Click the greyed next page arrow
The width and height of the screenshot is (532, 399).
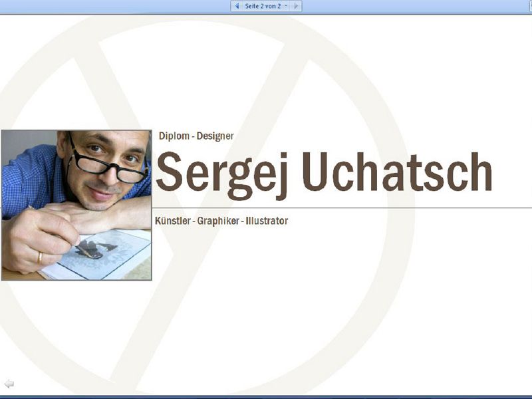pyautogui.click(x=296, y=6)
